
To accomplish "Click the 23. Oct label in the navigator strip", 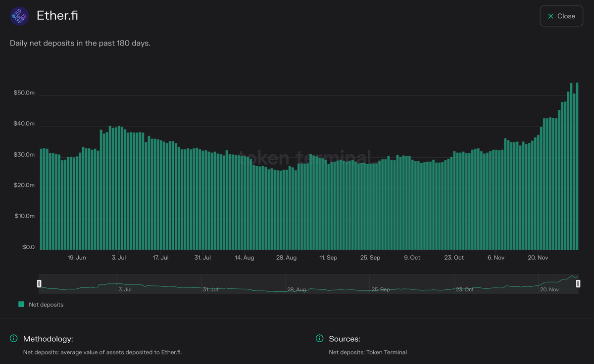I will [464, 289].
